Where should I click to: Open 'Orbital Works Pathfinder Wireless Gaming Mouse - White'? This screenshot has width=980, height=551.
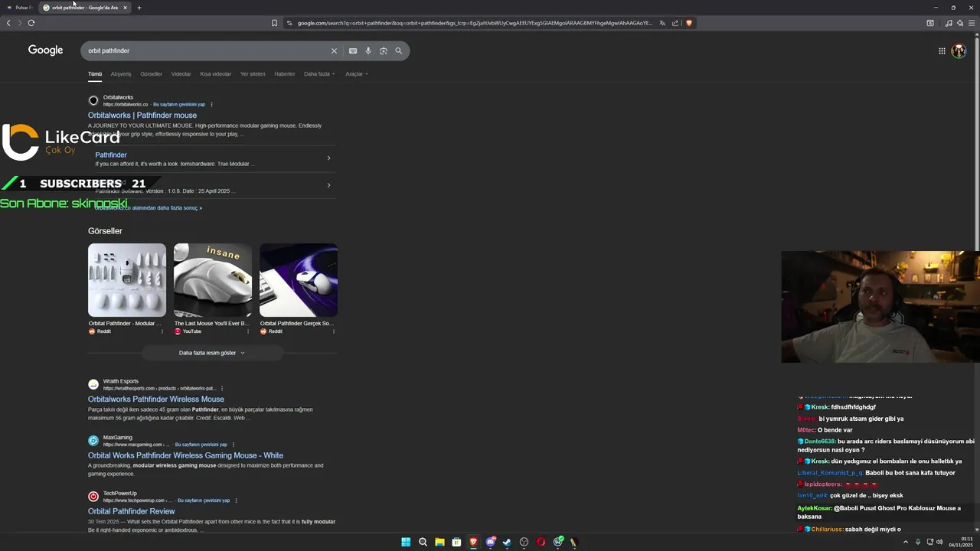click(x=185, y=455)
